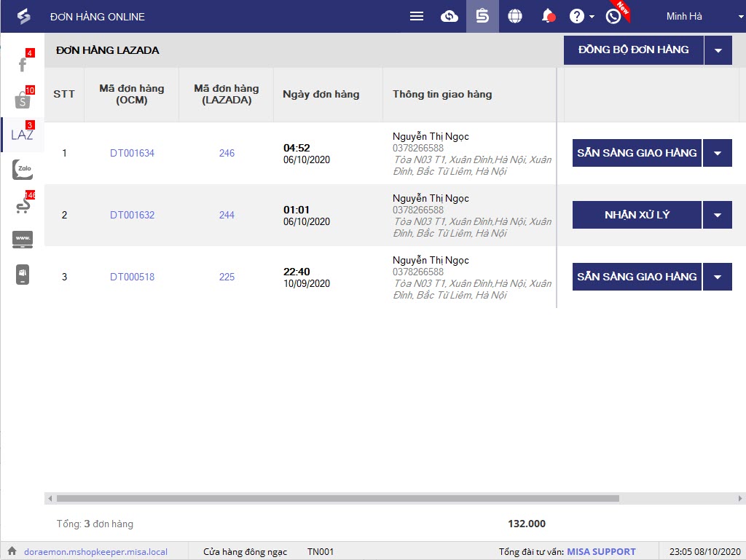The image size is (746, 560).
Task: Click the 23:05 08/10/2020 clock
Action: point(704,551)
